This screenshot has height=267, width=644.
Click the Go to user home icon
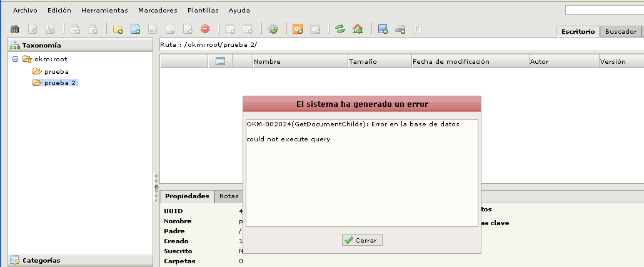[358, 29]
